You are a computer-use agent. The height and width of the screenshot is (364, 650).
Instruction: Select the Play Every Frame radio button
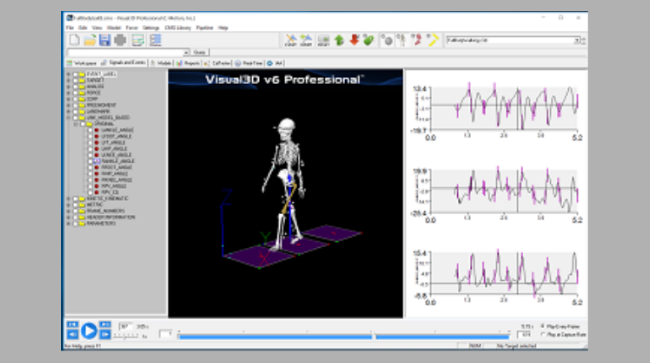543,327
